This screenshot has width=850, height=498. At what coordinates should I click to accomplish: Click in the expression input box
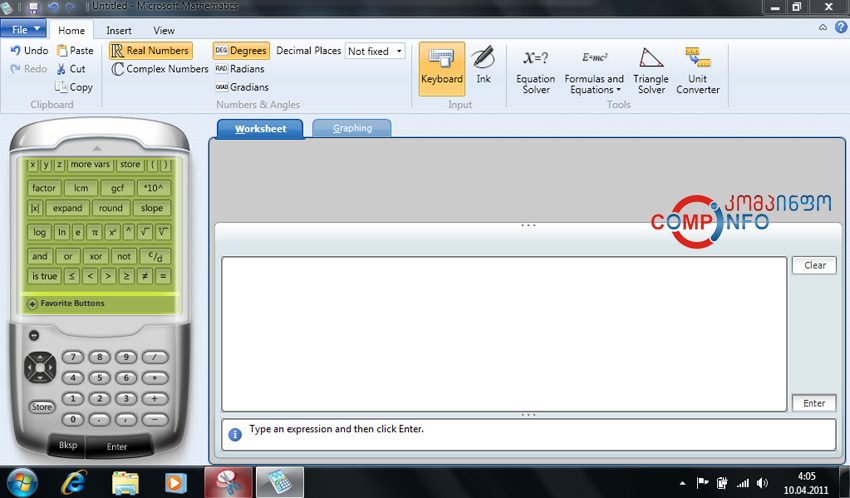pos(504,334)
